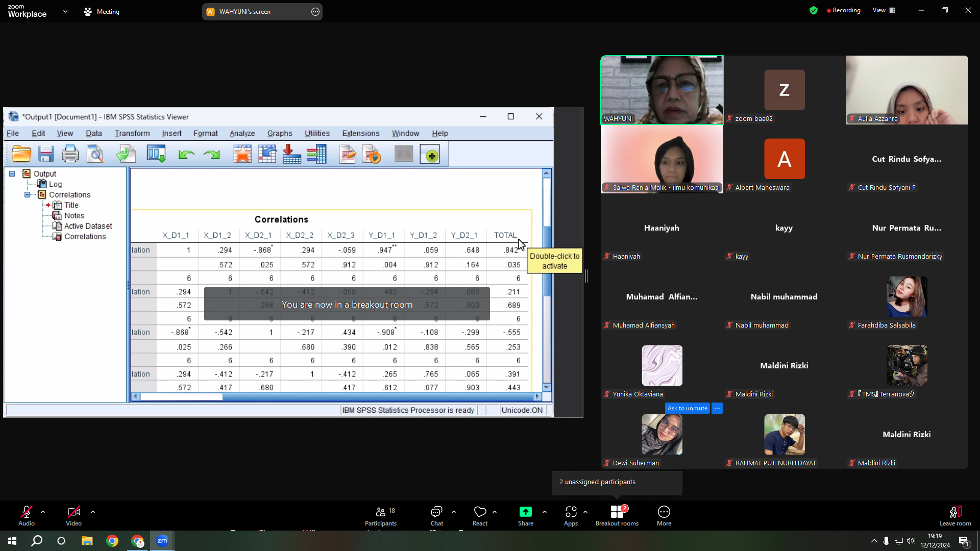Collapse the Output tree node

click(x=12, y=174)
